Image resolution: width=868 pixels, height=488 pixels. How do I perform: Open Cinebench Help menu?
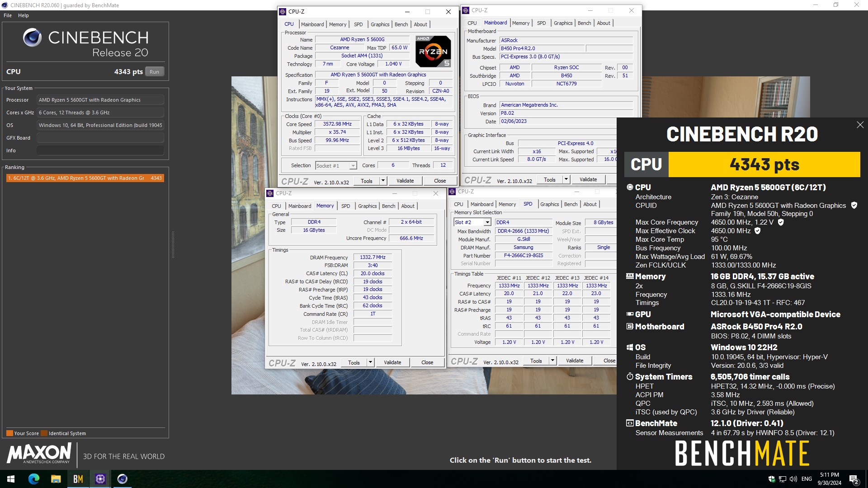coord(24,15)
